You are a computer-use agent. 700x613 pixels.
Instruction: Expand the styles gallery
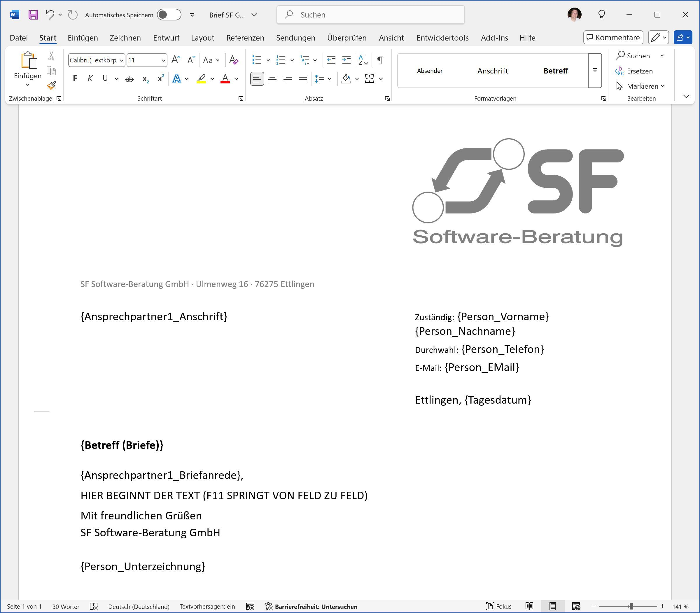[595, 70]
